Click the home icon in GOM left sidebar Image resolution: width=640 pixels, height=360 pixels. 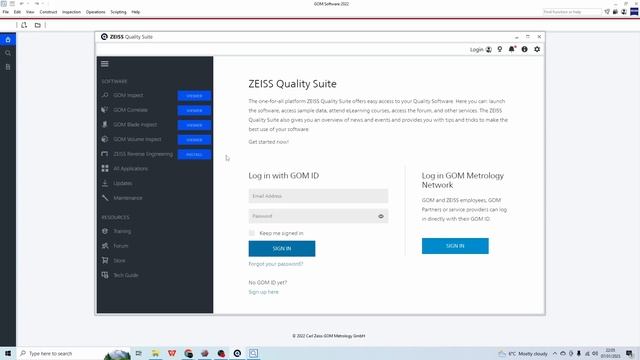tap(8, 40)
